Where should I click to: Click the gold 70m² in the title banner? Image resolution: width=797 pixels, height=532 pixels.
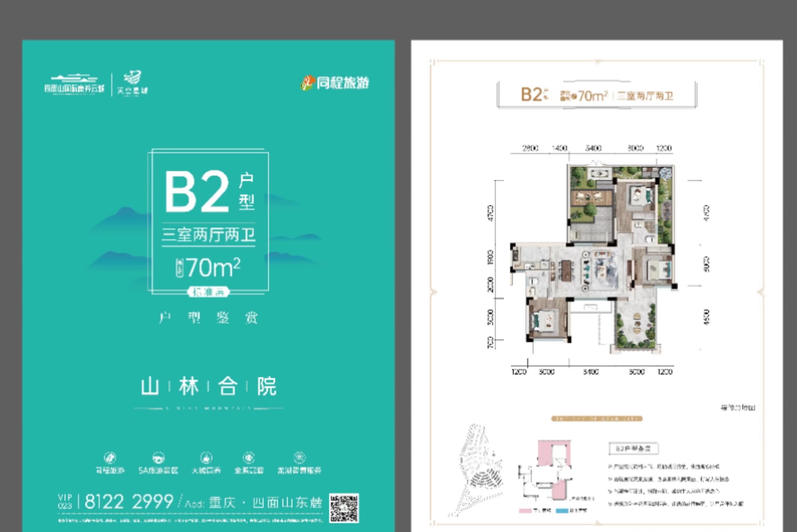[592, 96]
